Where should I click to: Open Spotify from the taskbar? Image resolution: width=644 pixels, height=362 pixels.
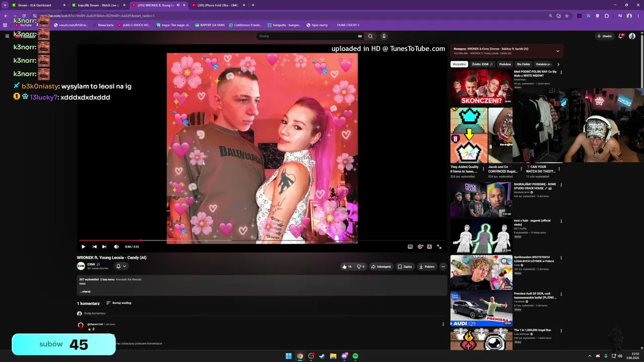pyautogui.click(x=355, y=356)
